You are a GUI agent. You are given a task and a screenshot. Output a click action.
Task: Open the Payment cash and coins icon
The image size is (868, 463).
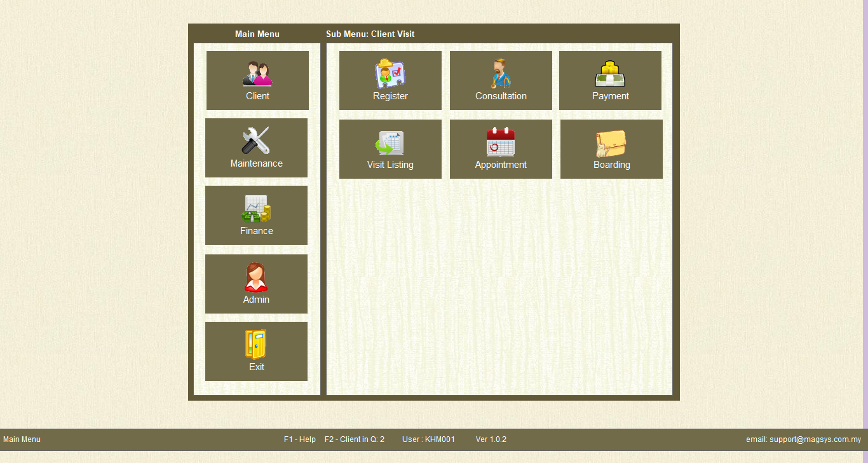tap(611, 74)
